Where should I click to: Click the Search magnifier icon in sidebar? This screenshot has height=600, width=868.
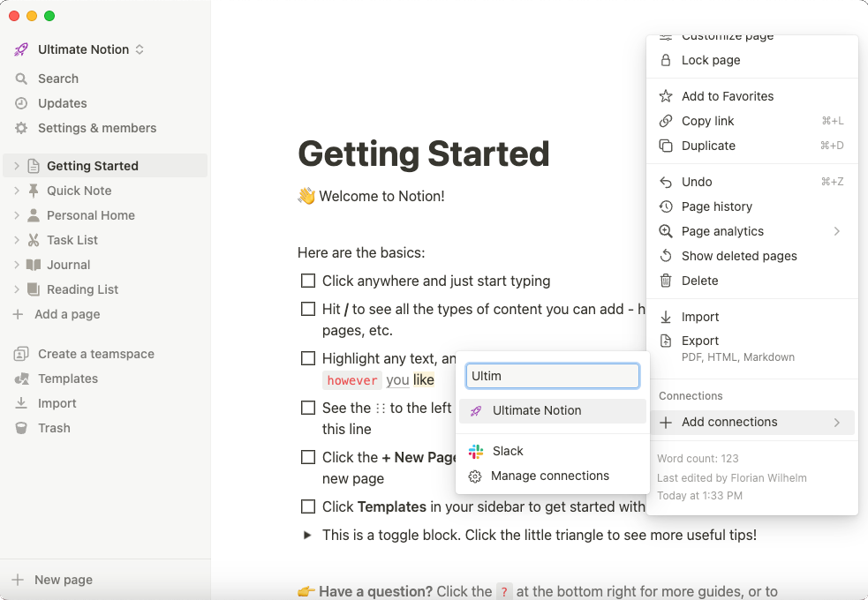(x=21, y=79)
